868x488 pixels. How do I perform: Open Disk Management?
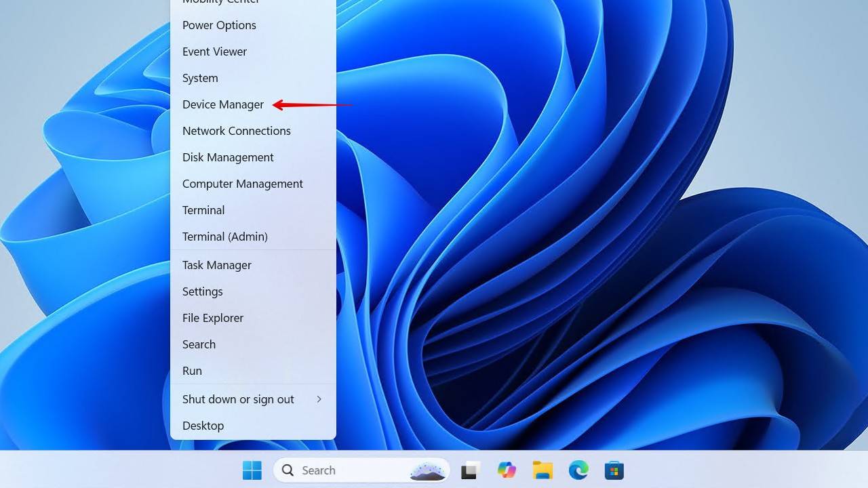[228, 157]
